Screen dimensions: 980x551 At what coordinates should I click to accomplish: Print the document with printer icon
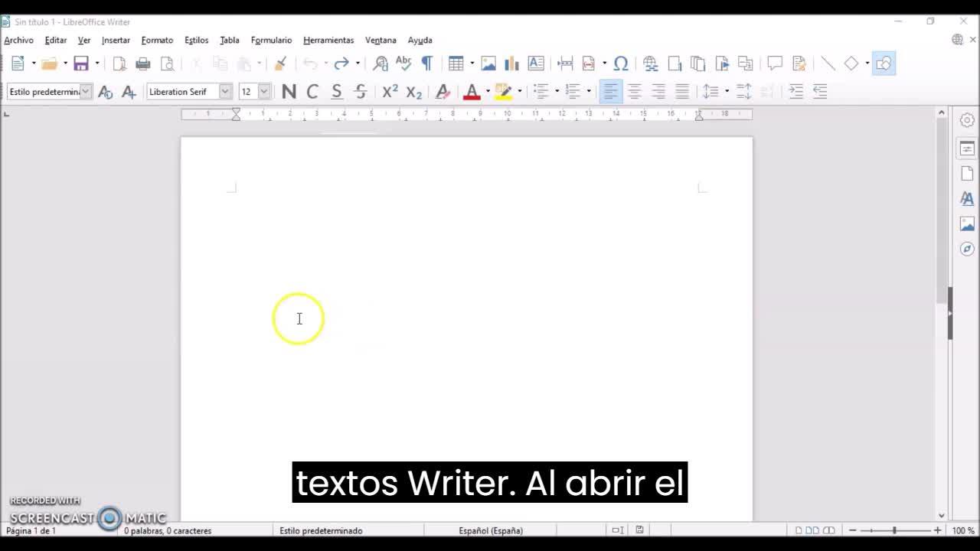tap(143, 64)
